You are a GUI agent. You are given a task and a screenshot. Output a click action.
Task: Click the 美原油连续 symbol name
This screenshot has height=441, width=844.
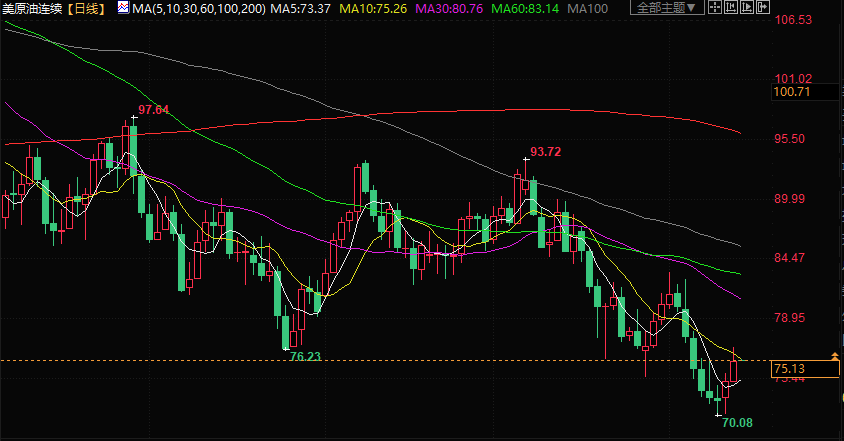33,8
